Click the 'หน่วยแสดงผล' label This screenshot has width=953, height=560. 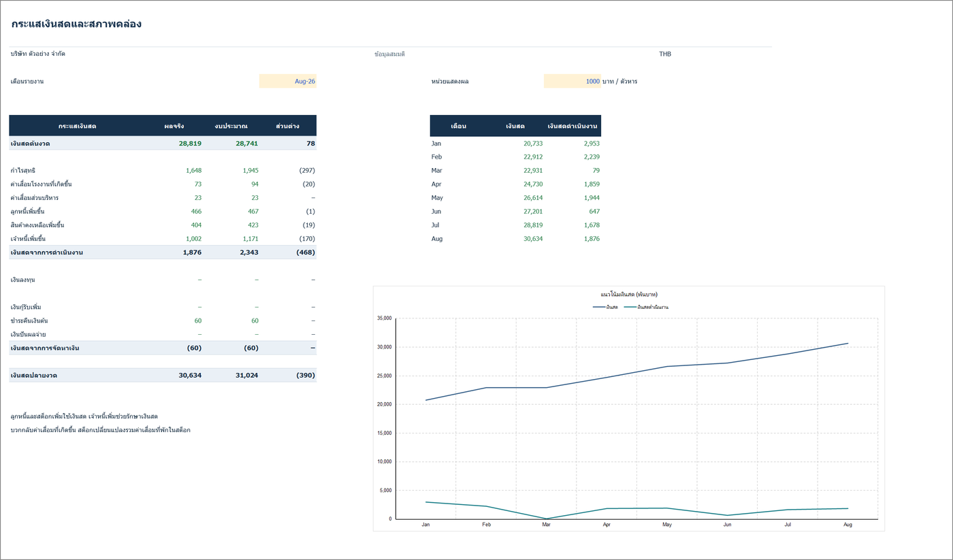coord(450,82)
